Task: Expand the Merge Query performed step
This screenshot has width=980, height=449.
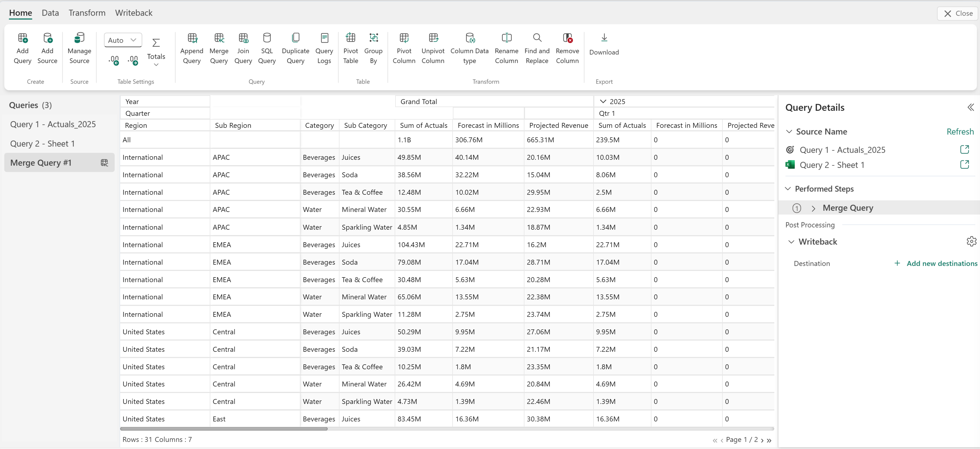Action: [x=813, y=208]
